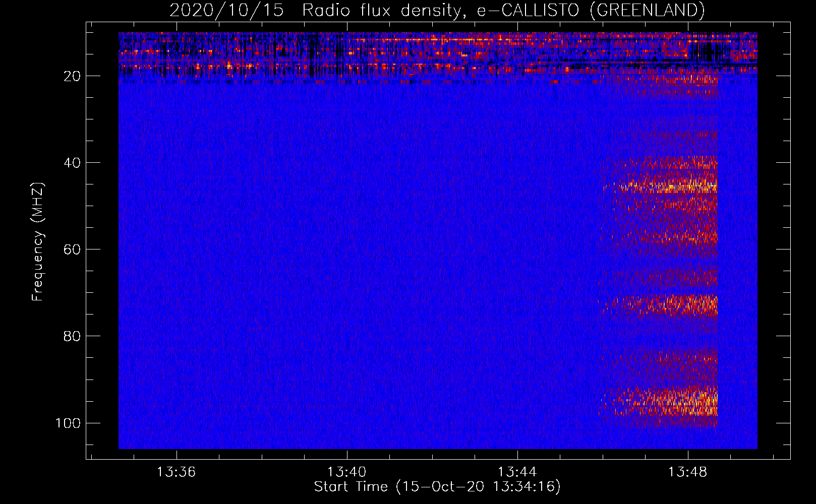
Task: Select the 13:36 time tick label
Action: (176, 472)
